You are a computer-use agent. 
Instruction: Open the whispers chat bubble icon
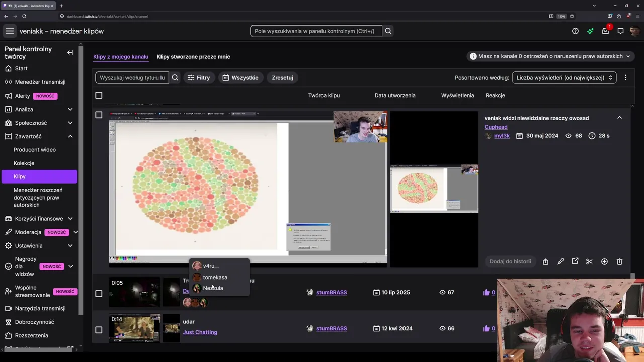click(620, 31)
